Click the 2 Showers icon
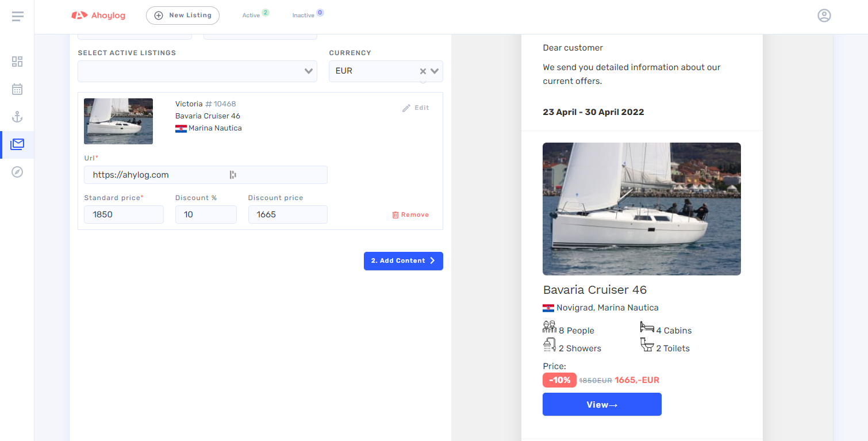 click(550, 345)
